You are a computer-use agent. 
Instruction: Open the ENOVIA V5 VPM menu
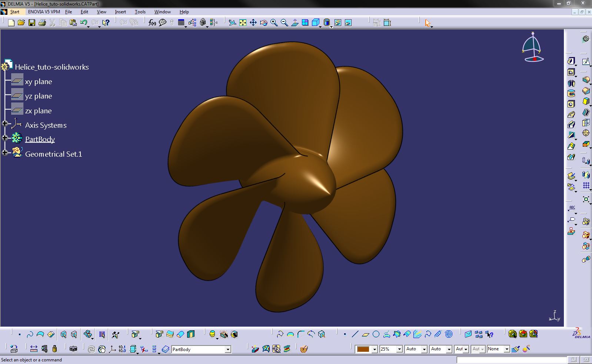[44, 12]
